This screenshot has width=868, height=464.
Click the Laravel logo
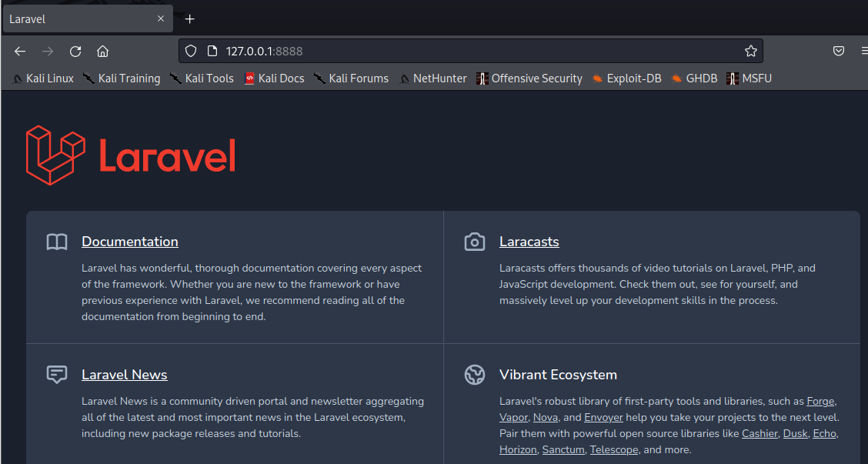(131, 155)
